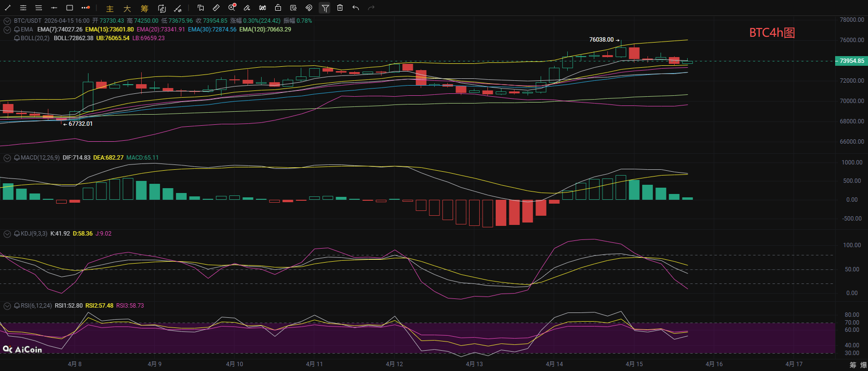Screen dimensions: 868x371
Task: Pick the rectangle shape drawing tool
Action: pyautogui.click(x=70, y=8)
